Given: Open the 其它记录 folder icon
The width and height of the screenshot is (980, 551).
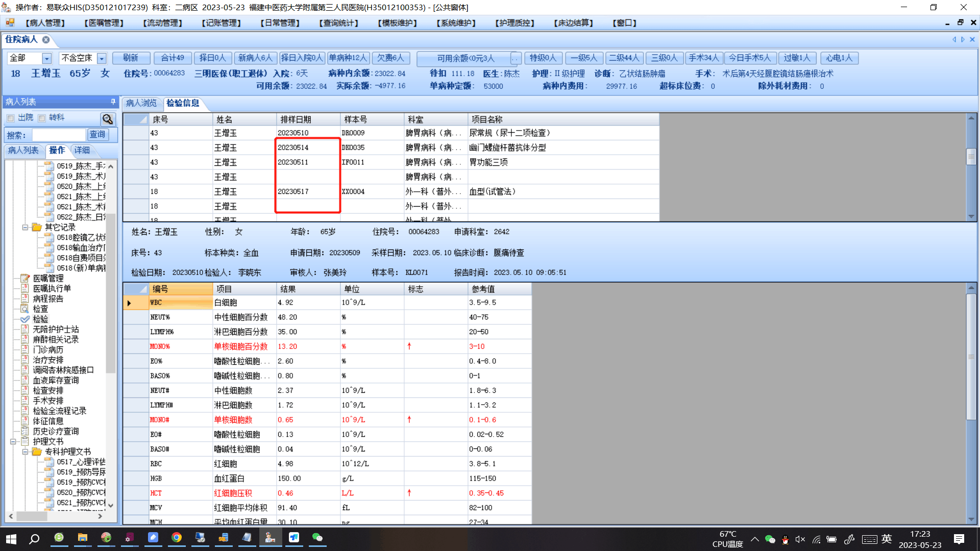Looking at the screenshot, I should 37,227.
